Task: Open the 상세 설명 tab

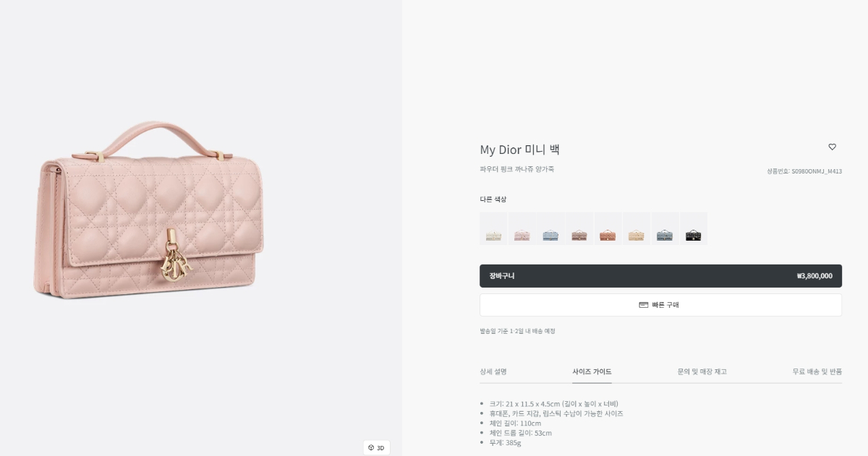Action: tap(493, 371)
